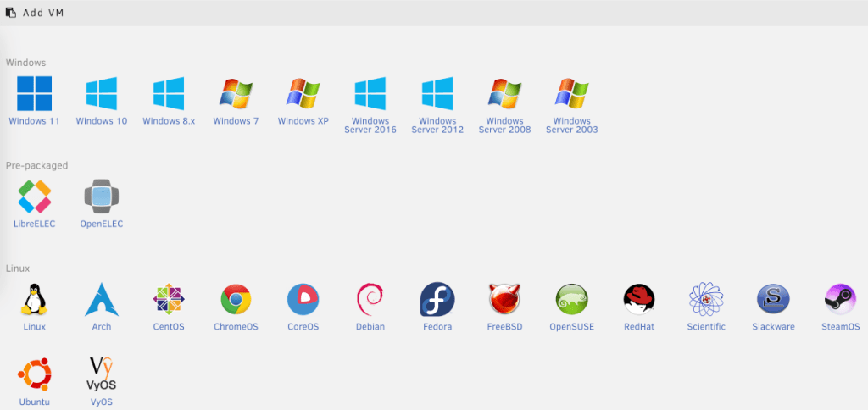868x410 pixels.
Task: Click the Add VM header icon
Action: (11, 13)
